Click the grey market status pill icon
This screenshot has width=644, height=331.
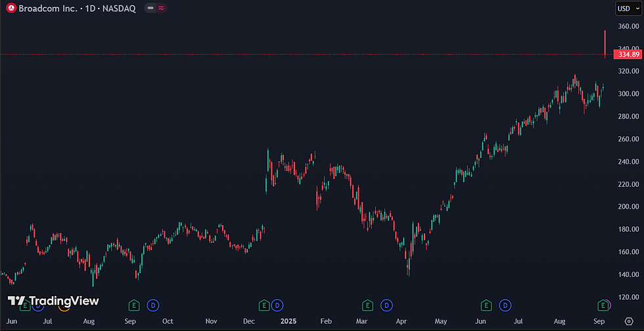point(150,8)
